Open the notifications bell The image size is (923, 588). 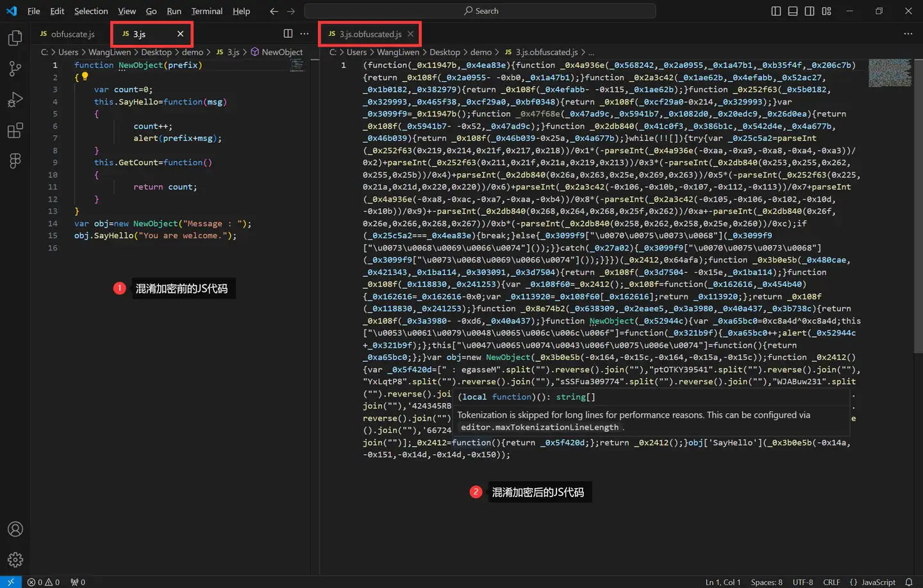(908, 582)
